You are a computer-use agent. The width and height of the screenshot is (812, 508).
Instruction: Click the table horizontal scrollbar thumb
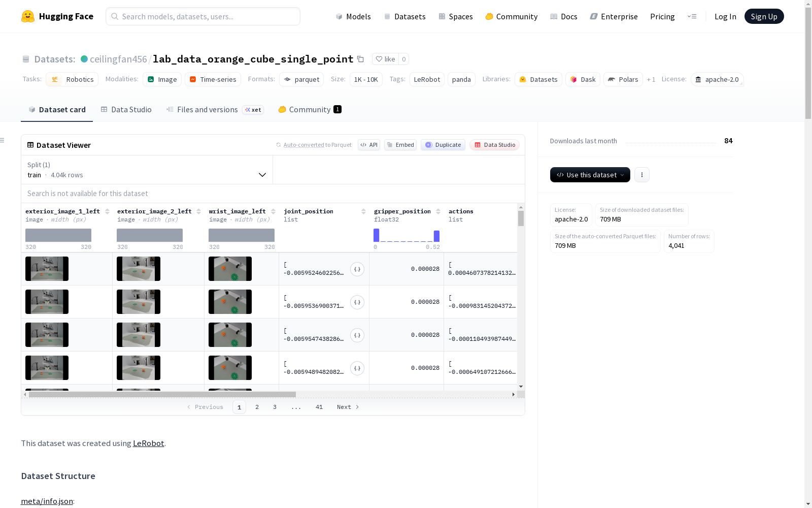pos(162,394)
